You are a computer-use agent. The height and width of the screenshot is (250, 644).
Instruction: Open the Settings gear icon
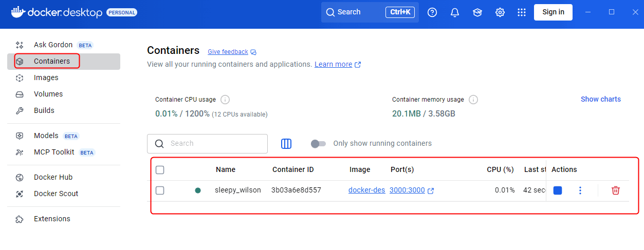click(500, 12)
